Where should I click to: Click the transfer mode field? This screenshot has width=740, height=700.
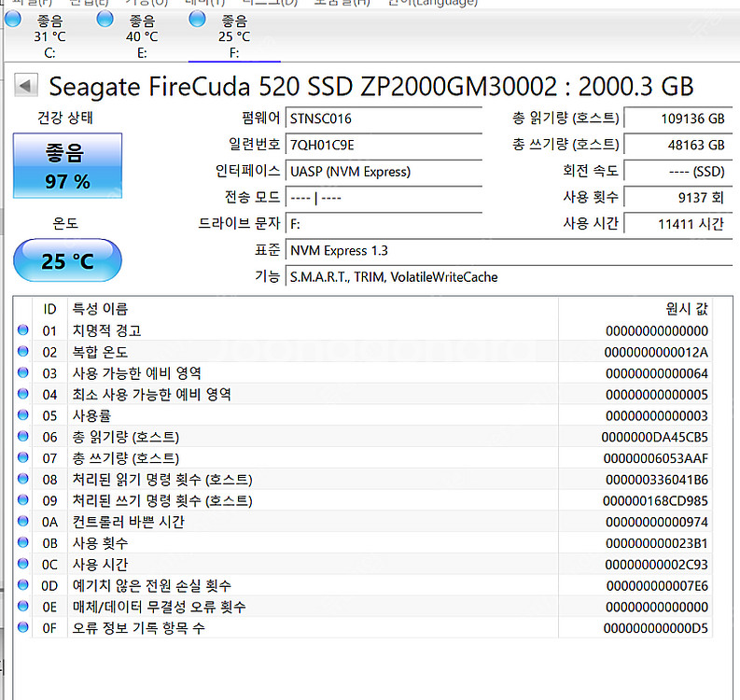click(x=384, y=197)
